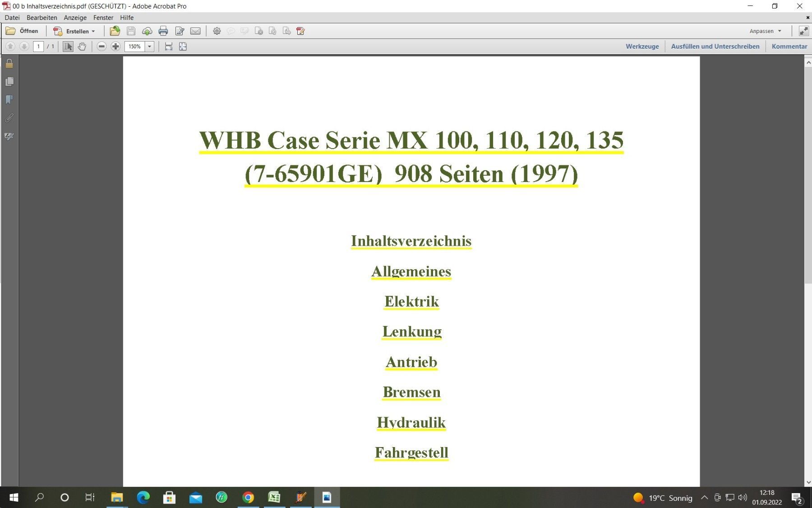Click the page number input field
The width and height of the screenshot is (812, 508).
coord(38,47)
